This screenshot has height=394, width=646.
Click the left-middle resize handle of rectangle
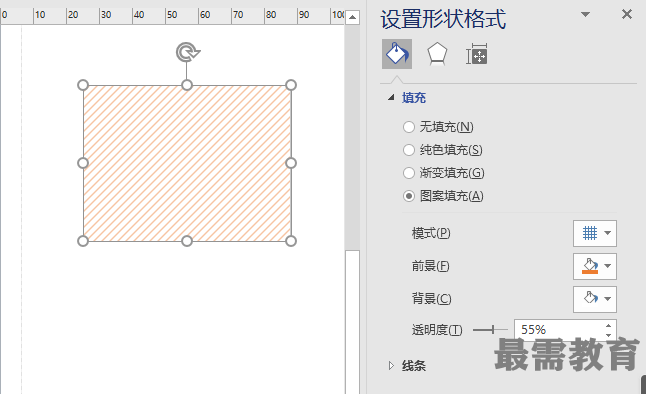click(83, 163)
